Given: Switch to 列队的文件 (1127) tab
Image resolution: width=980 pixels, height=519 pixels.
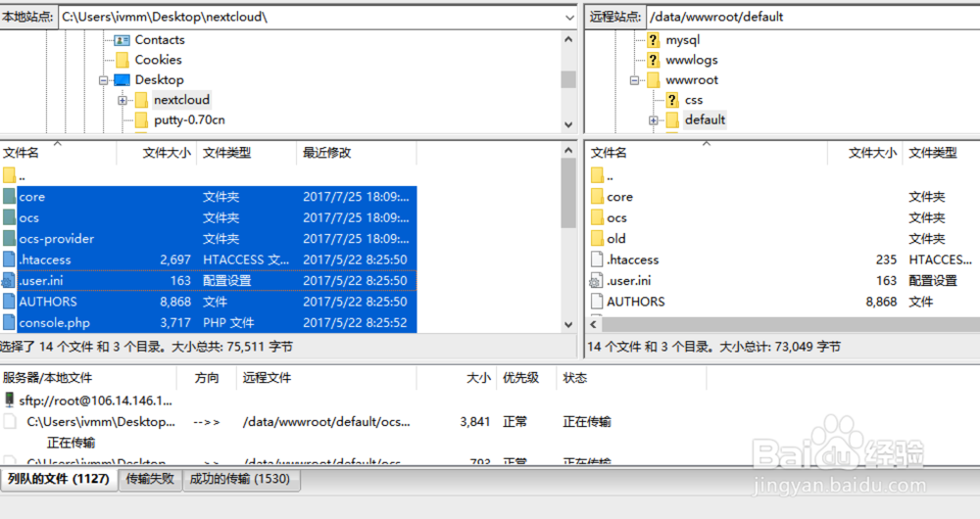Looking at the screenshot, I should pos(59,479).
